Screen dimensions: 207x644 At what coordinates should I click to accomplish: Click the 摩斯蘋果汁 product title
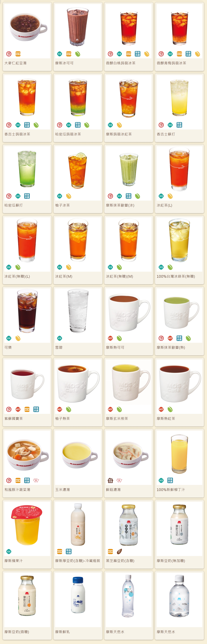click(x=13, y=561)
